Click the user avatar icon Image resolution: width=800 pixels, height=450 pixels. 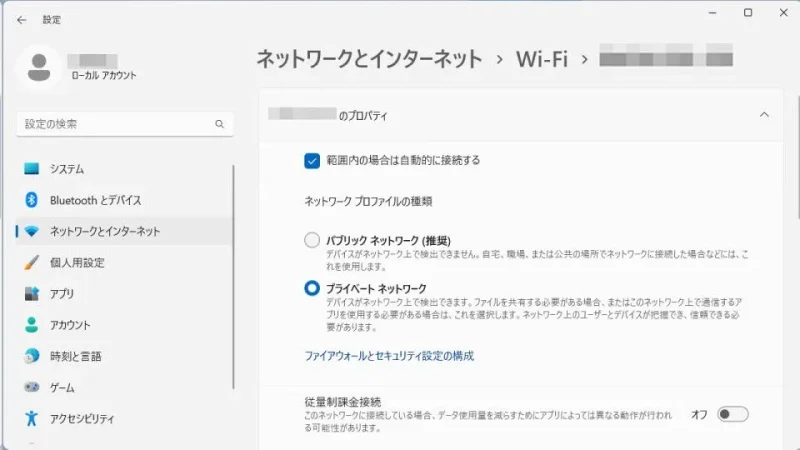[39, 67]
